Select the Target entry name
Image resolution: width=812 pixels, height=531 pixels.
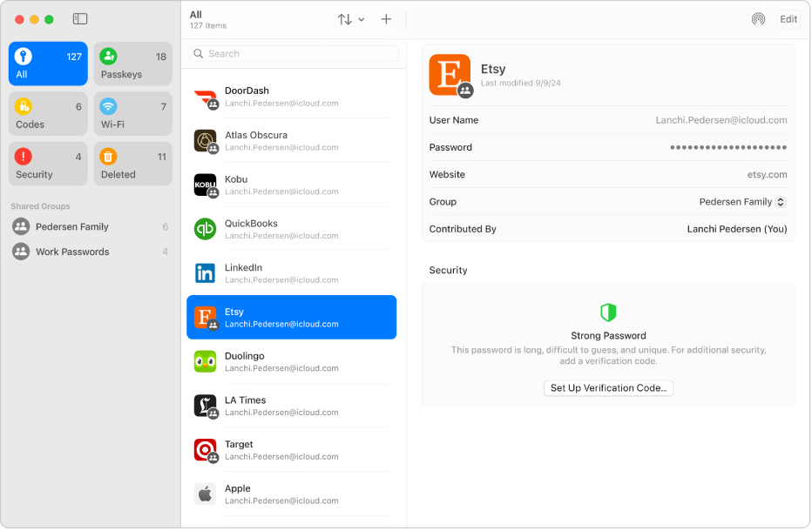(x=239, y=444)
